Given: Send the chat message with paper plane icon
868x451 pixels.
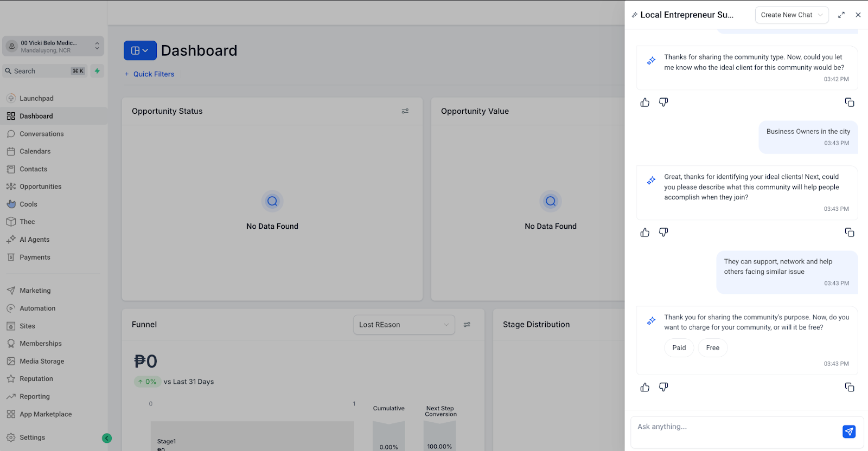Looking at the screenshot, I should [849, 431].
